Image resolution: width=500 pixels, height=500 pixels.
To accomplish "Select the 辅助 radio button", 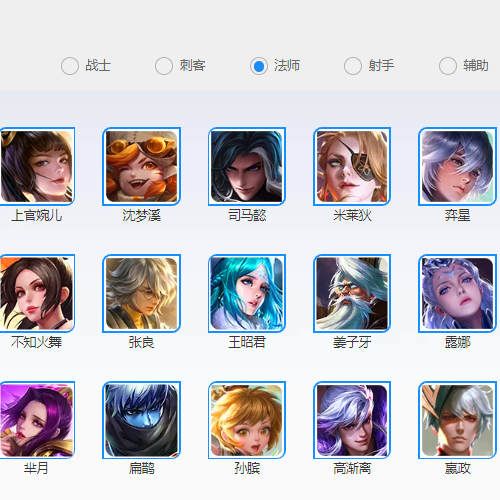I will [448, 66].
